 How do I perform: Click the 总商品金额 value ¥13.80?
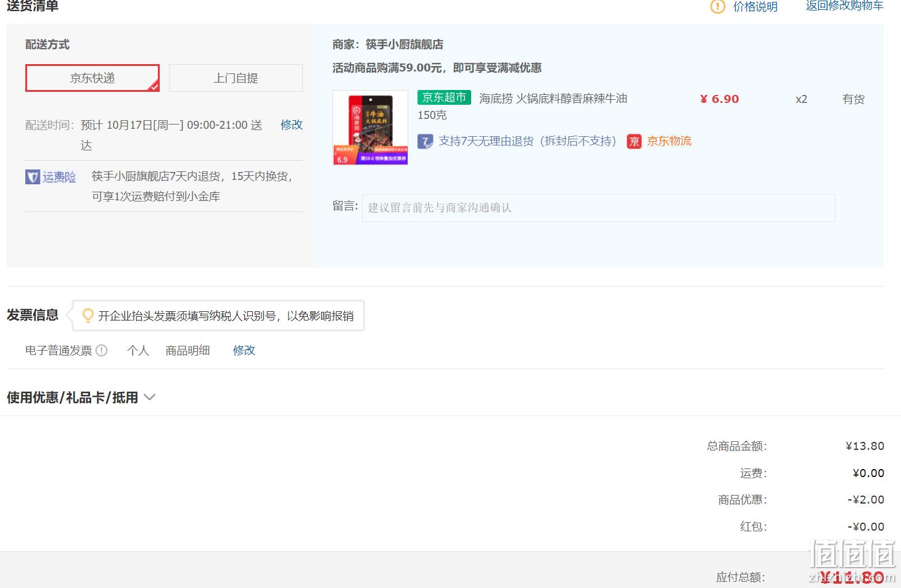pyautogui.click(x=865, y=446)
